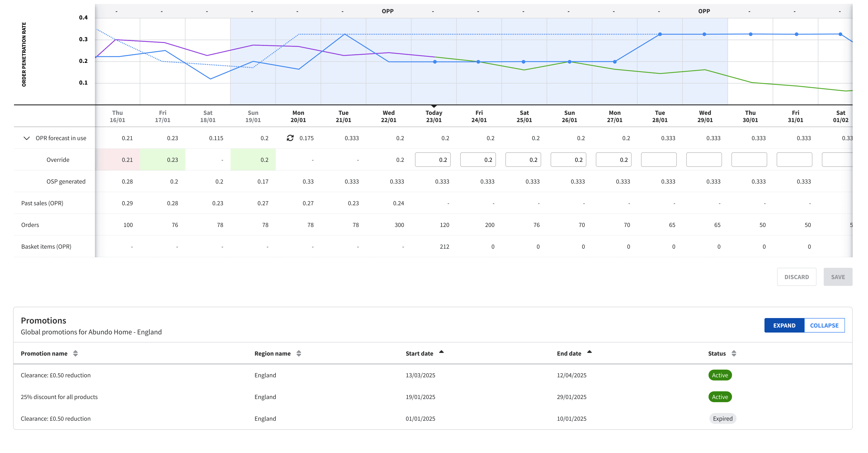This screenshot has width=868, height=453.
Task: Click the refresh icon next to 0.175
Action: coord(290,138)
